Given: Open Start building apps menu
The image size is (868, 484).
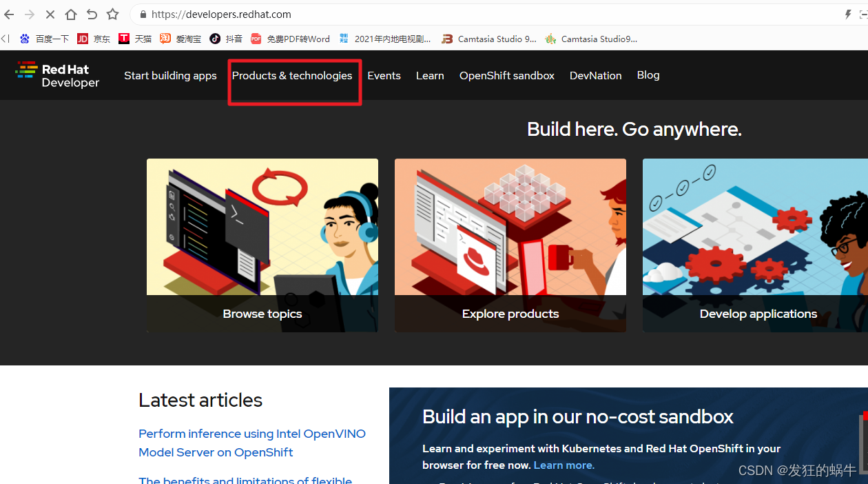Looking at the screenshot, I should (170, 76).
